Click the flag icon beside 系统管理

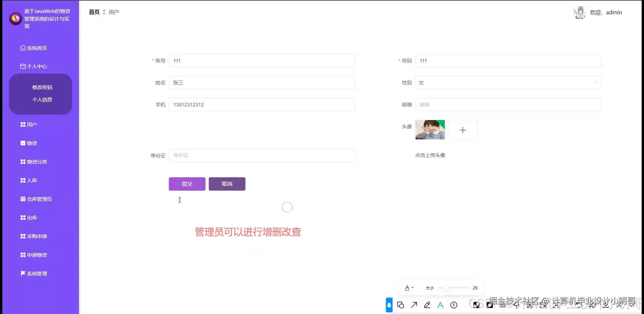click(22, 273)
